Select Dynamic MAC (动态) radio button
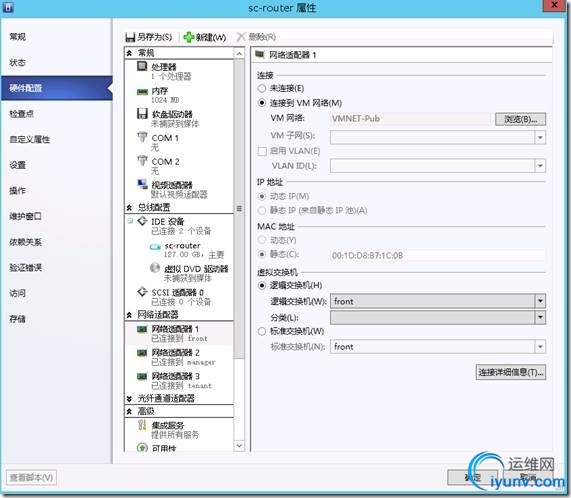 click(262, 240)
